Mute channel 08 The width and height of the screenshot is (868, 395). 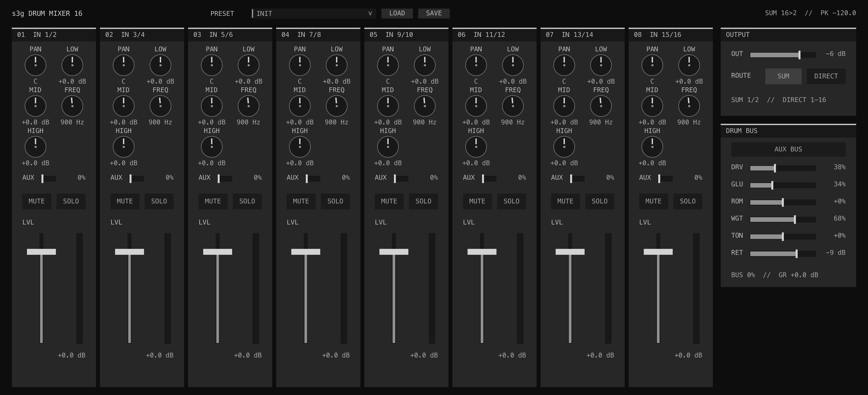pos(653,201)
